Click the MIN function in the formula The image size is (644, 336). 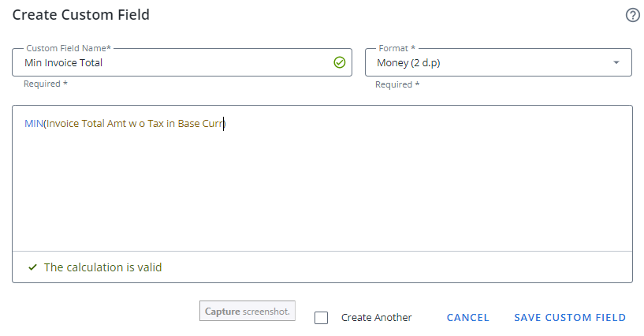33,124
